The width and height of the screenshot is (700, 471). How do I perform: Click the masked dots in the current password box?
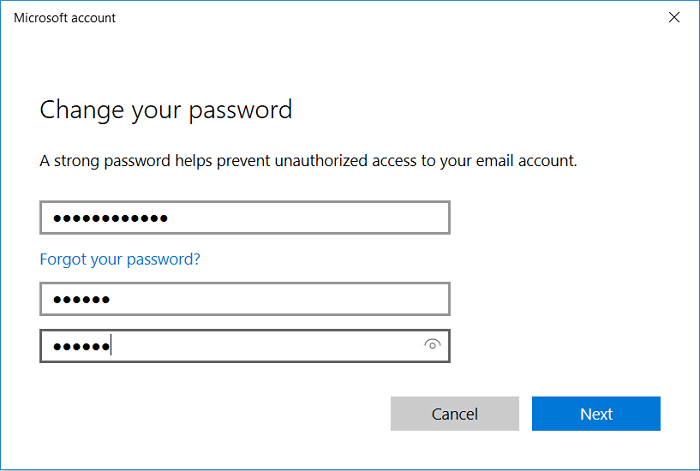pos(110,218)
